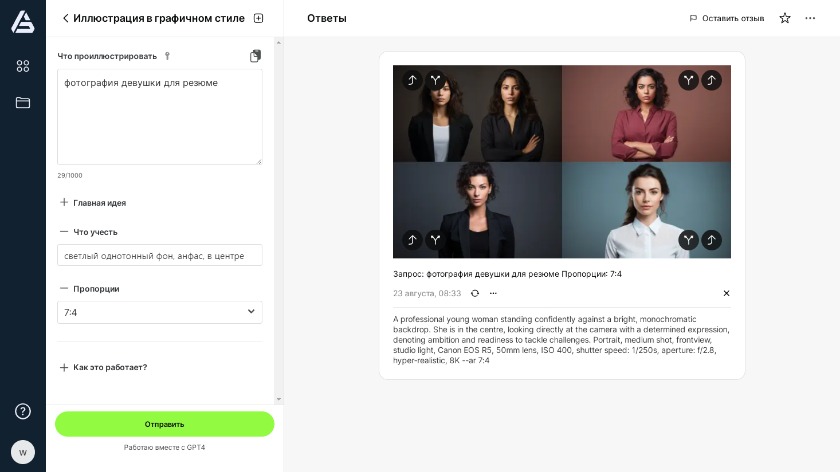Upscale the top-right image with its arrow icon

tap(711, 80)
